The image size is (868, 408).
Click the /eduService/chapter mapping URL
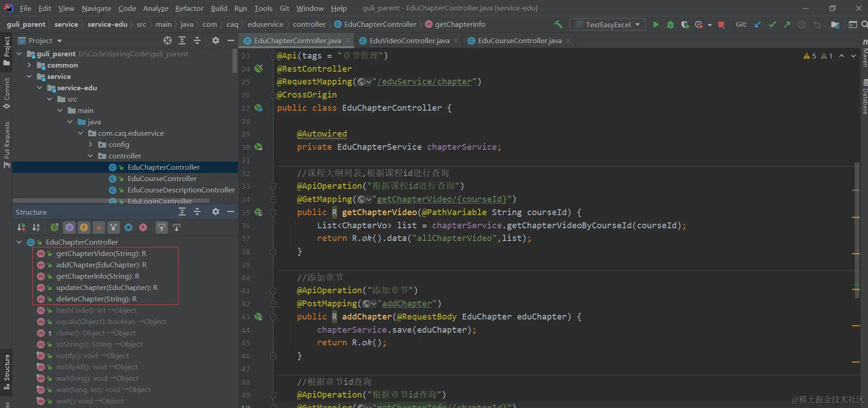click(424, 82)
